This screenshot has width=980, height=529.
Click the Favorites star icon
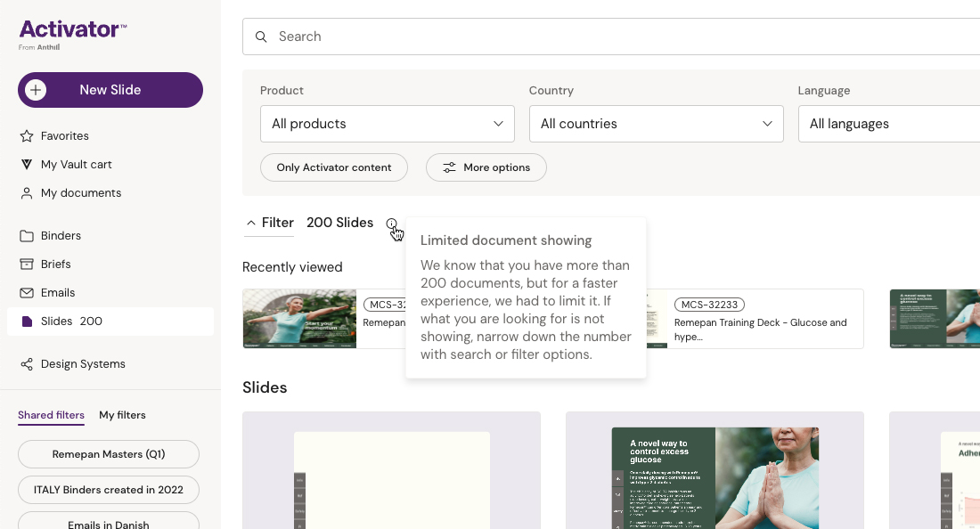pos(26,136)
